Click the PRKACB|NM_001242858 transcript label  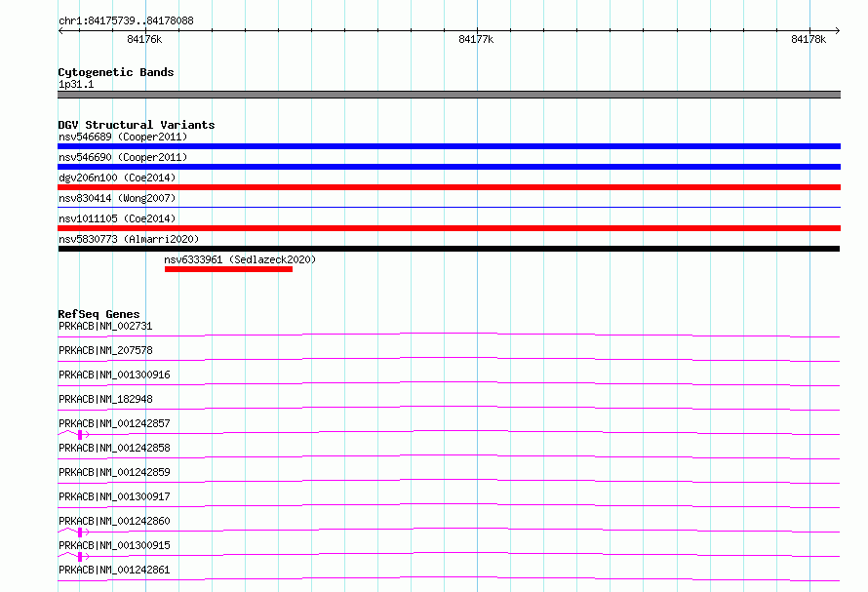pyautogui.click(x=114, y=448)
